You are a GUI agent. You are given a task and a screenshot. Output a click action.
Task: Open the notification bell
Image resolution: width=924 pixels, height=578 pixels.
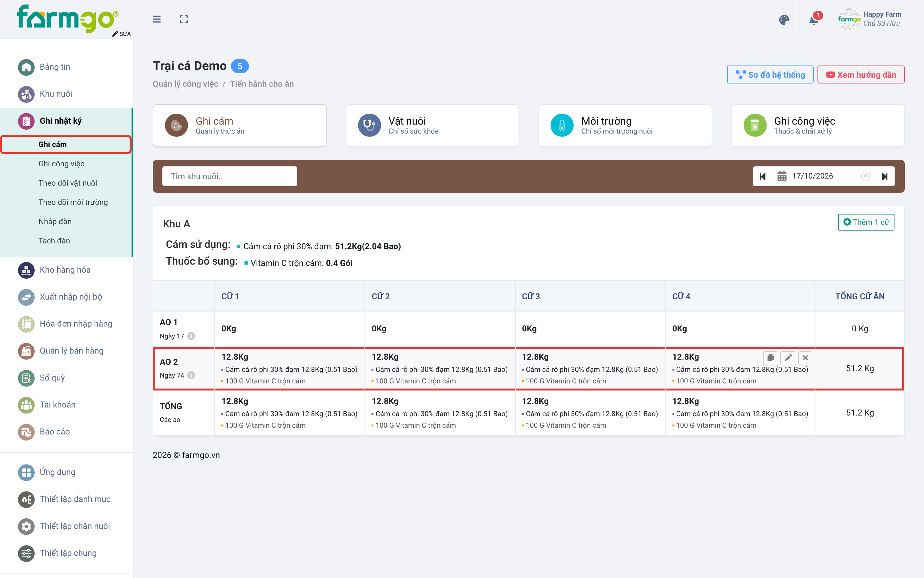(x=814, y=20)
